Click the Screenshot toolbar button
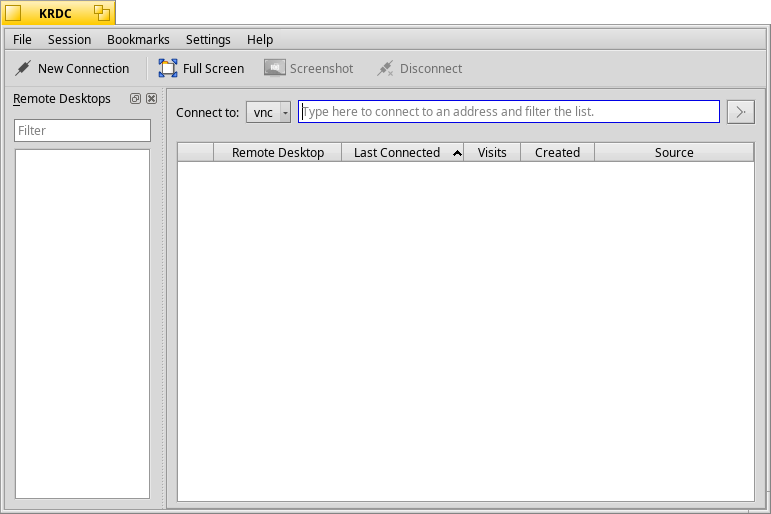Image resolution: width=771 pixels, height=514 pixels. point(309,68)
